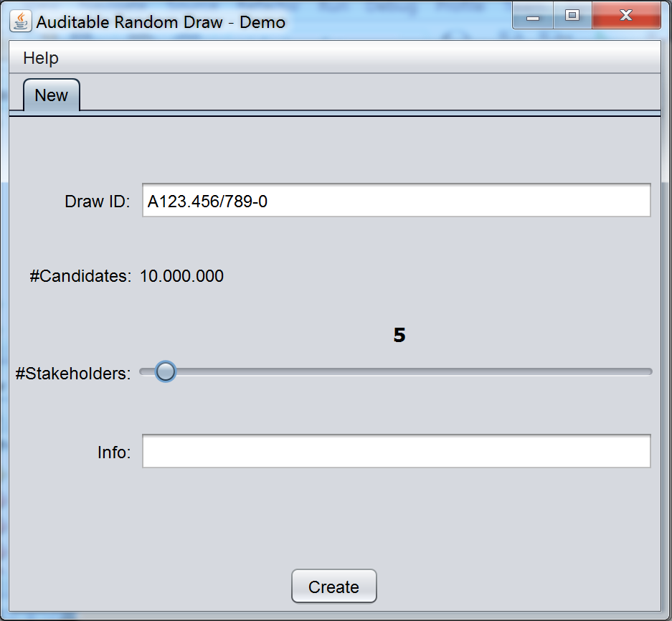Click the stakeholder count value 5
This screenshot has width=672, height=621.
(399, 335)
